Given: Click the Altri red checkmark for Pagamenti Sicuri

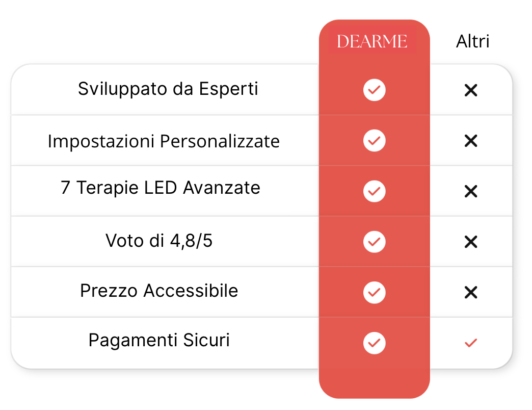Looking at the screenshot, I should point(471,343).
